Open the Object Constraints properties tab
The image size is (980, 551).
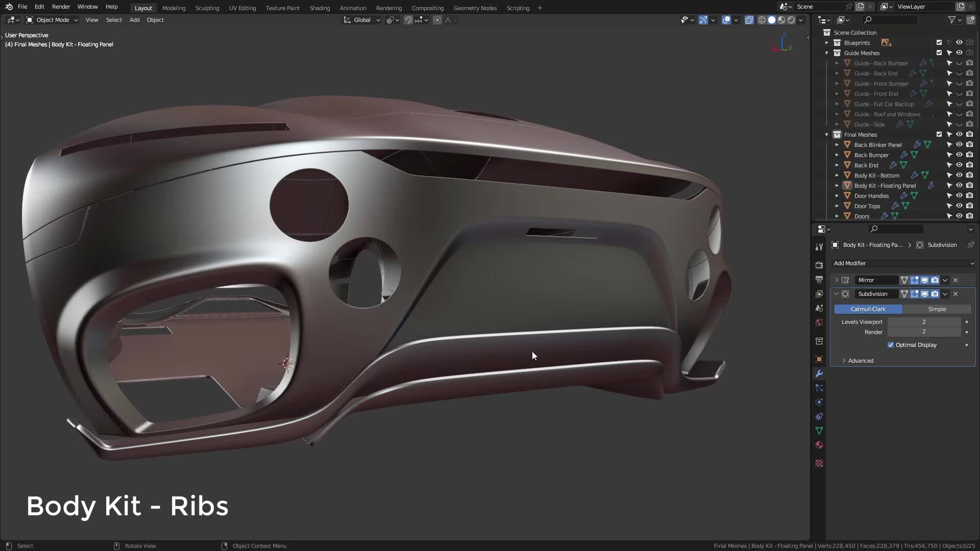(x=819, y=416)
